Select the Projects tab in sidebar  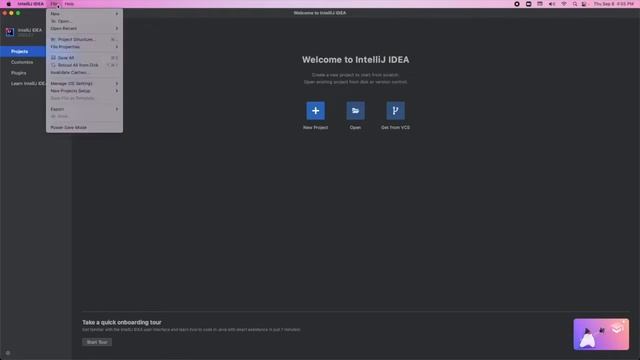click(23, 51)
